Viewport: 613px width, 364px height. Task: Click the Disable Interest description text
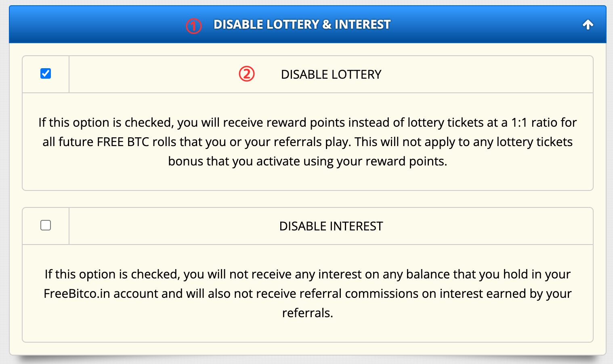(307, 293)
